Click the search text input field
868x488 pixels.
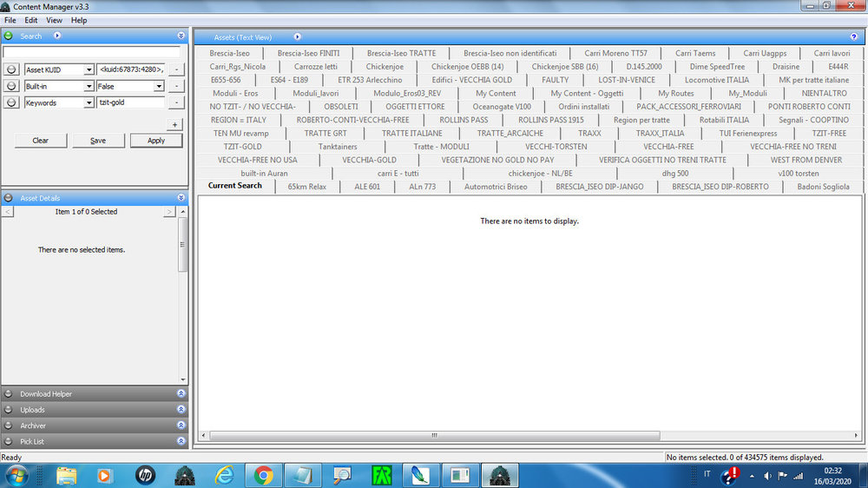click(x=91, y=52)
